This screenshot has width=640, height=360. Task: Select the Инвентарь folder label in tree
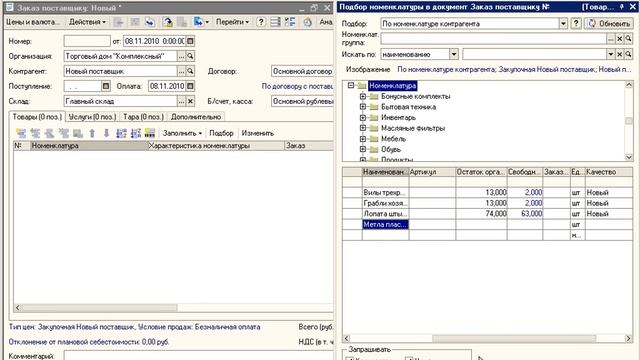coord(398,118)
